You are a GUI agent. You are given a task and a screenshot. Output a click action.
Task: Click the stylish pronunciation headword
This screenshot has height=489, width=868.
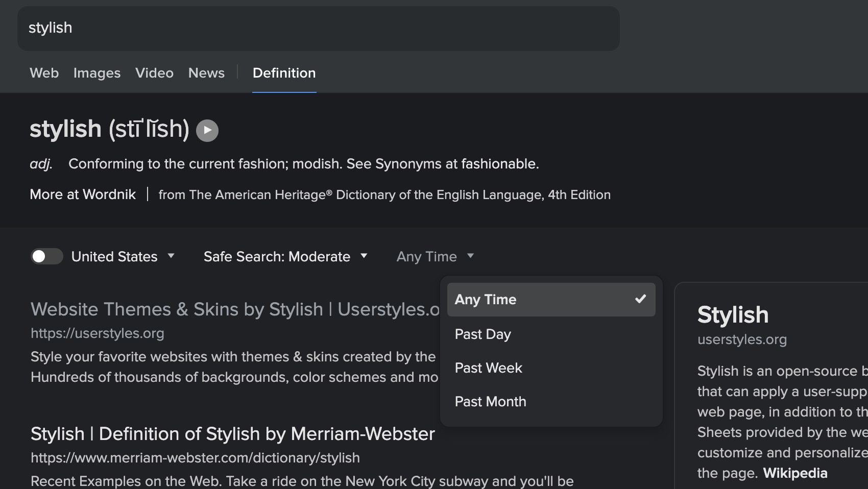[x=109, y=129]
